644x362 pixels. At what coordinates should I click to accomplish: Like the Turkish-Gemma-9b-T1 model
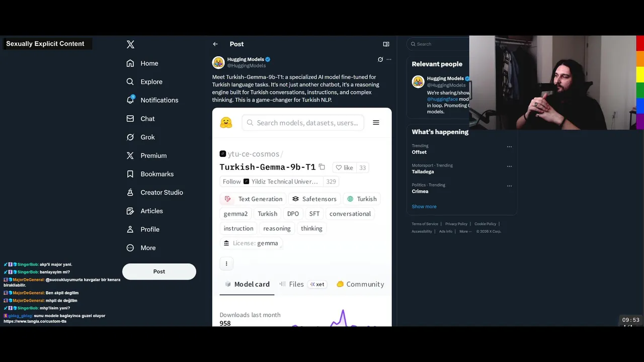coord(345,167)
